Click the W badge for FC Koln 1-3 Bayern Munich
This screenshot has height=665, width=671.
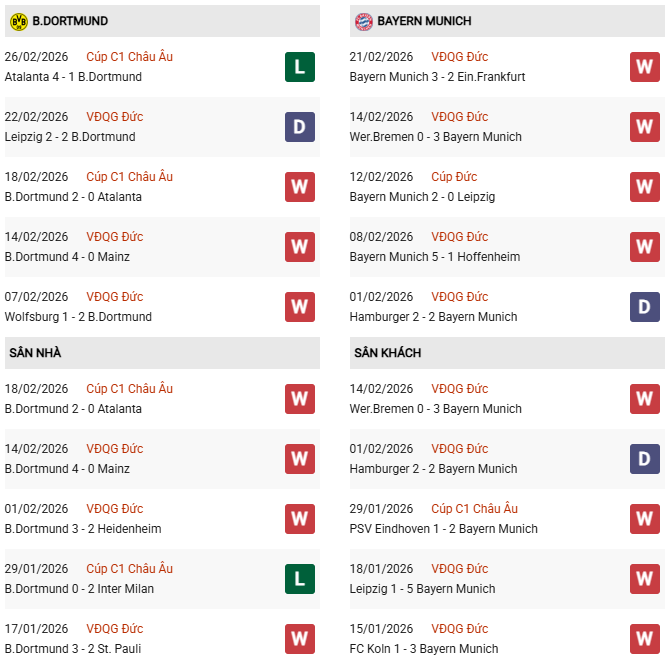coord(644,639)
